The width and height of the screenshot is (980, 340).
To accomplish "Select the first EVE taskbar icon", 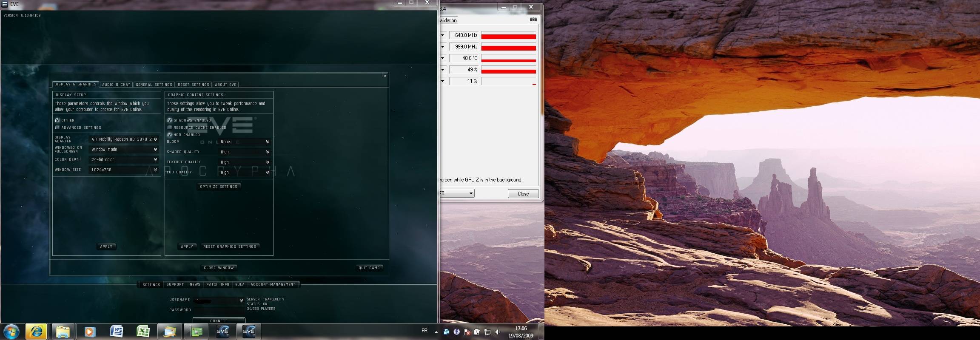I will pos(222,331).
